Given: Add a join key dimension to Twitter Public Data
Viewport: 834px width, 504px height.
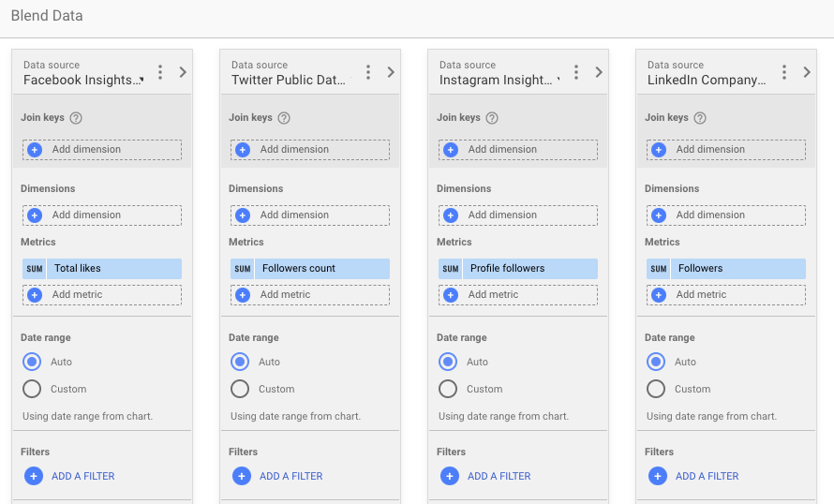Looking at the screenshot, I should click(310, 150).
